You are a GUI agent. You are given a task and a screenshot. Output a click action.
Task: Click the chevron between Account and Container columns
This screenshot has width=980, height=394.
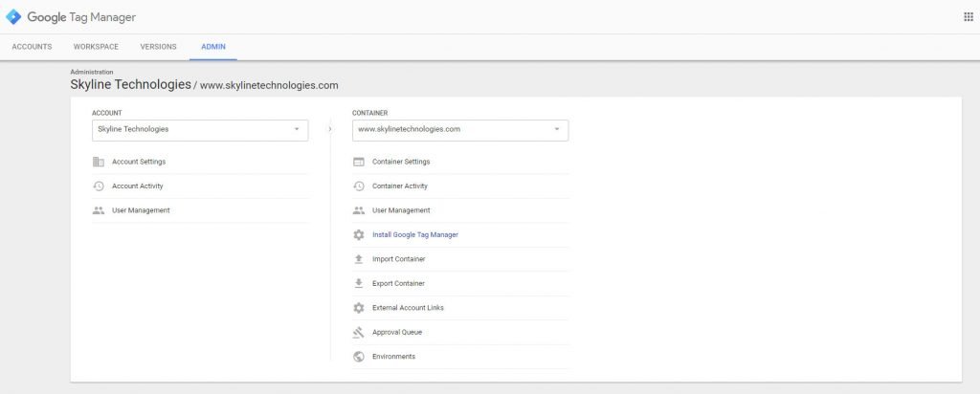pos(330,128)
